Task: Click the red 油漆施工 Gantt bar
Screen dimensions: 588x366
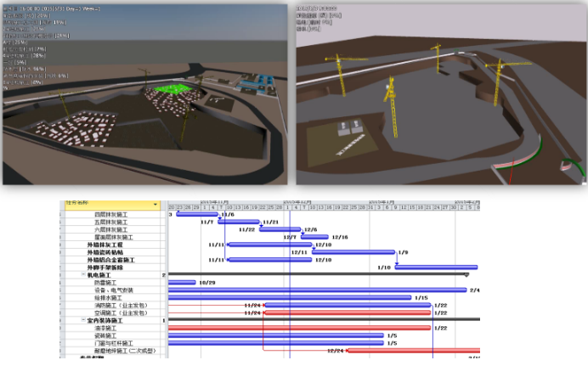Action: [x=299, y=328]
